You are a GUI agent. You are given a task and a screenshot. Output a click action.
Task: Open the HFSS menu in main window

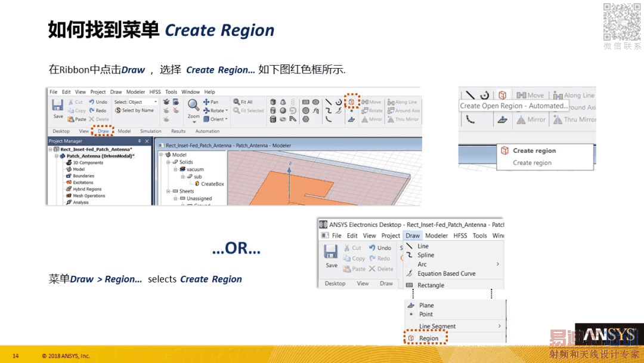point(155,92)
